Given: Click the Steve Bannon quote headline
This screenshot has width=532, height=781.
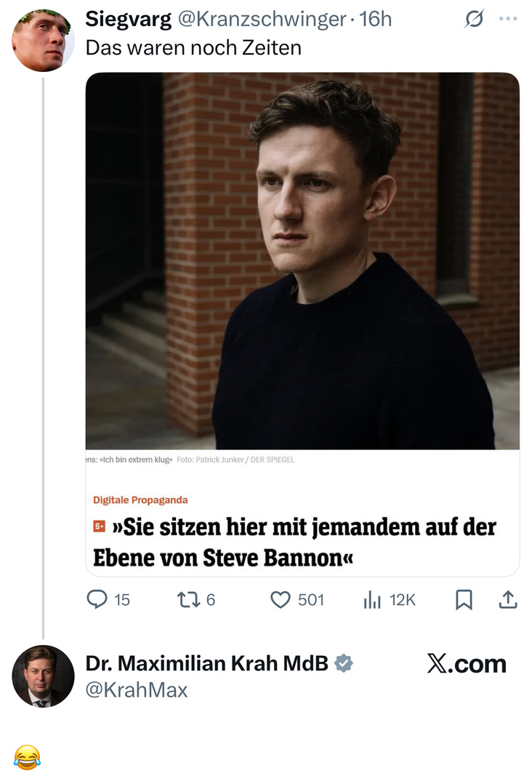Looking at the screenshot, I should [x=294, y=542].
